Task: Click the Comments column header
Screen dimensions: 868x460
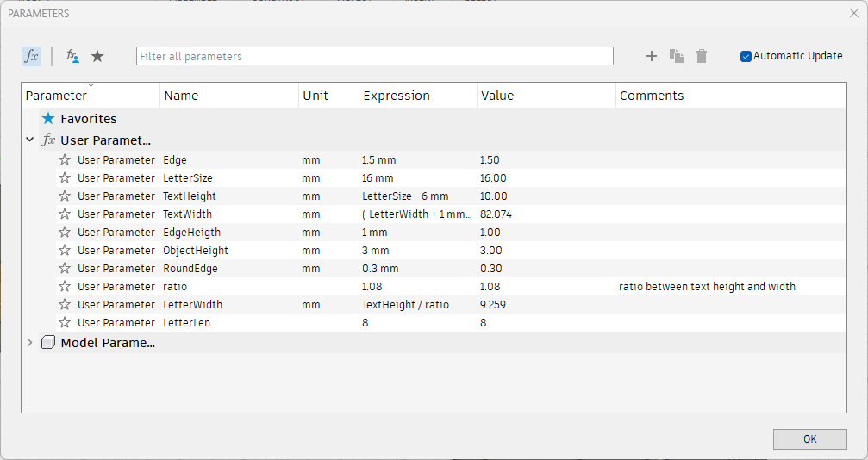Action: pyautogui.click(x=652, y=96)
